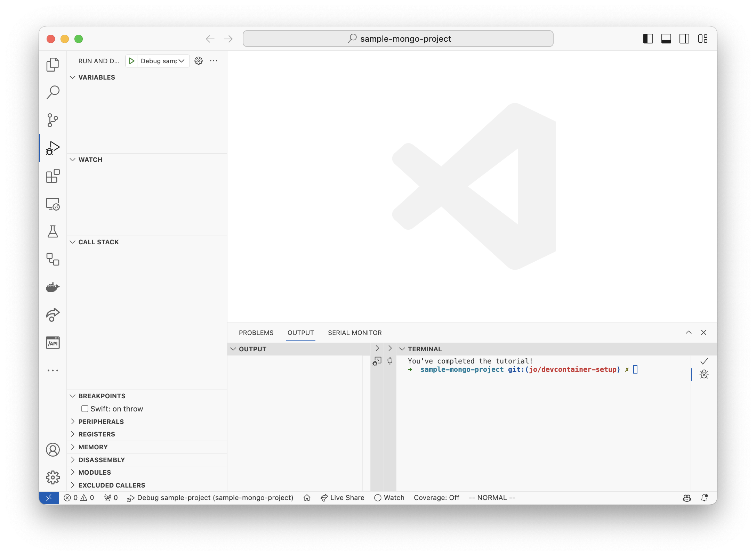The height and width of the screenshot is (556, 756).
Task: Open the Docker view
Action: tap(53, 287)
